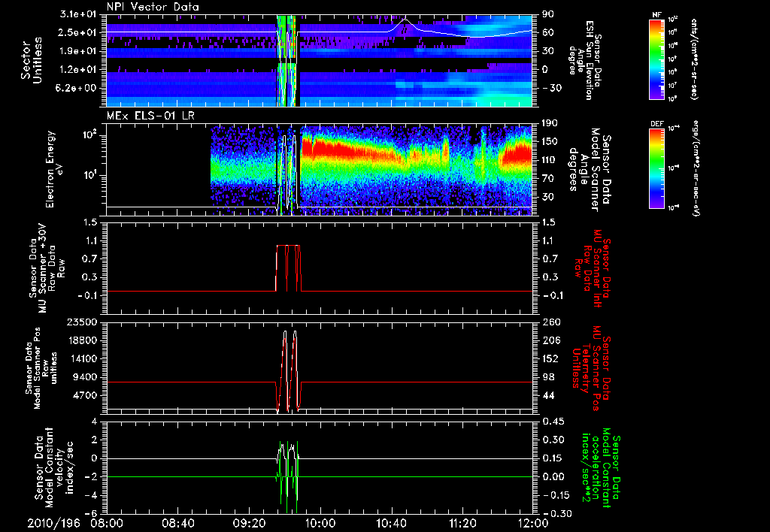Viewport: 770px width, 532px height.
Task: Select the DEF color scale bar
Action: click(x=657, y=168)
